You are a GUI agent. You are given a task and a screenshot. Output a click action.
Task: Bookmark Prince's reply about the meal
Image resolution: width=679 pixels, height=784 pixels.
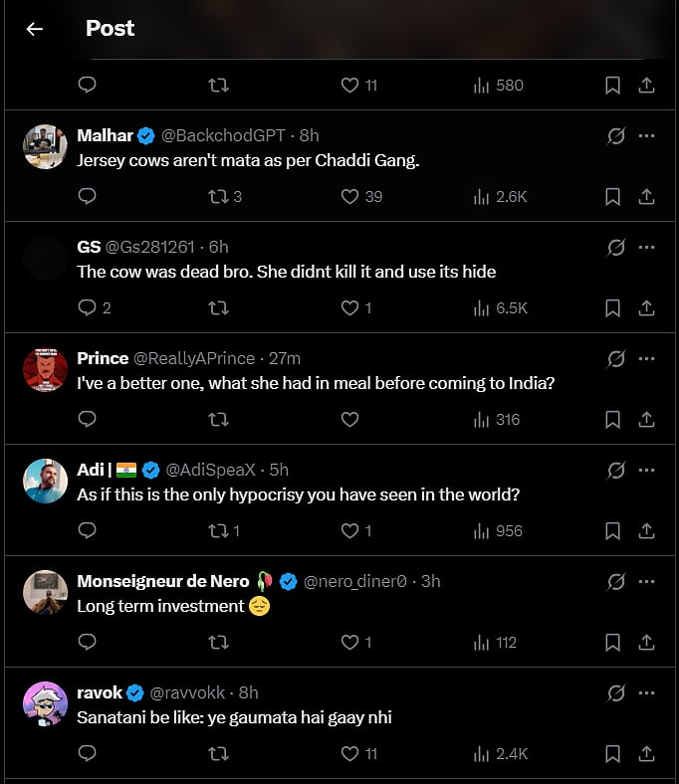pyautogui.click(x=613, y=420)
